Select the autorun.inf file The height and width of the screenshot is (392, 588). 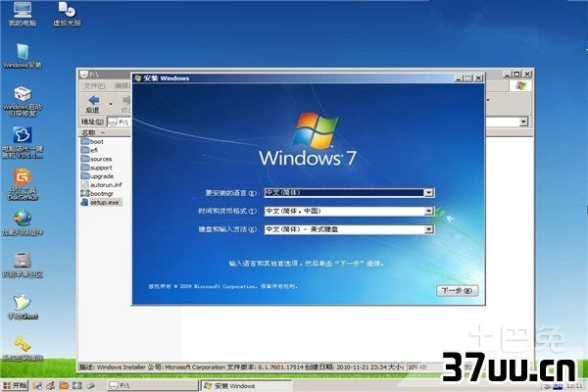[x=101, y=184]
